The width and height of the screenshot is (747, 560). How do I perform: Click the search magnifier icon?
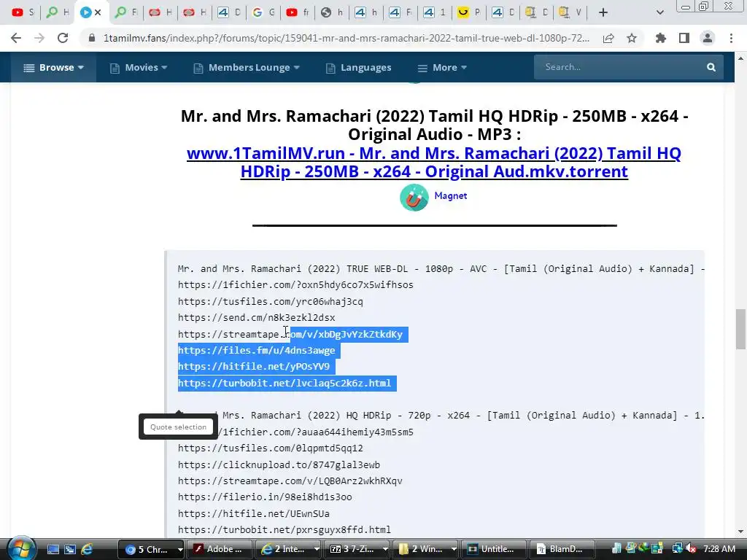(711, 67)
